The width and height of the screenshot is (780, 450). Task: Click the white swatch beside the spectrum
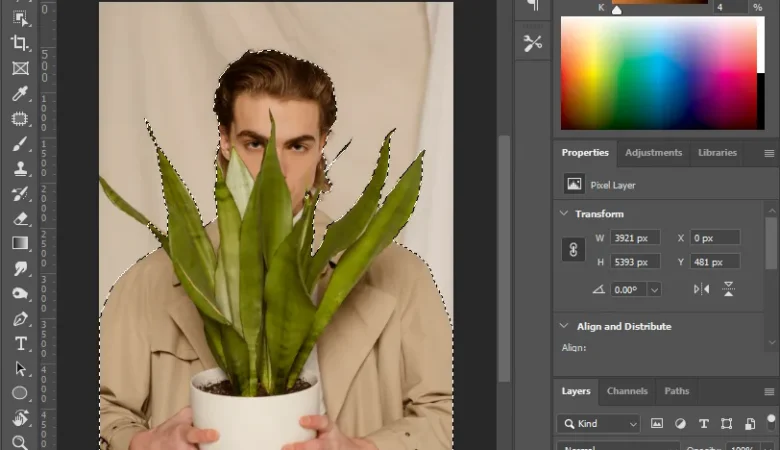point(761,45)
